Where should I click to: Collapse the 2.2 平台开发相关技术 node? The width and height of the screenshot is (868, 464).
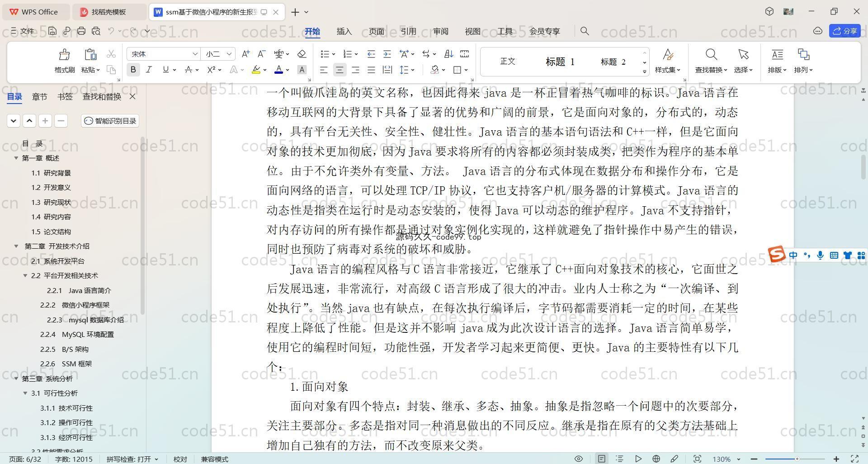(25, 275)
